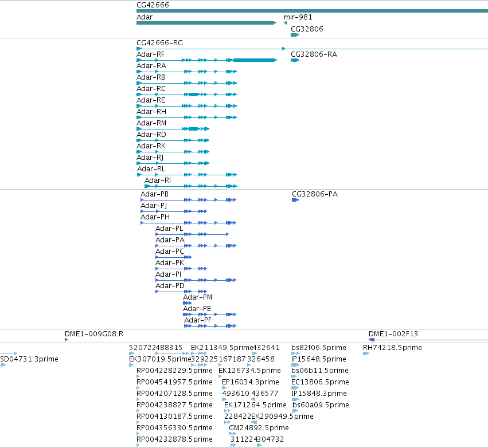
Task: Click the Adar-PD protein label
Action: (x=170, y=286)
